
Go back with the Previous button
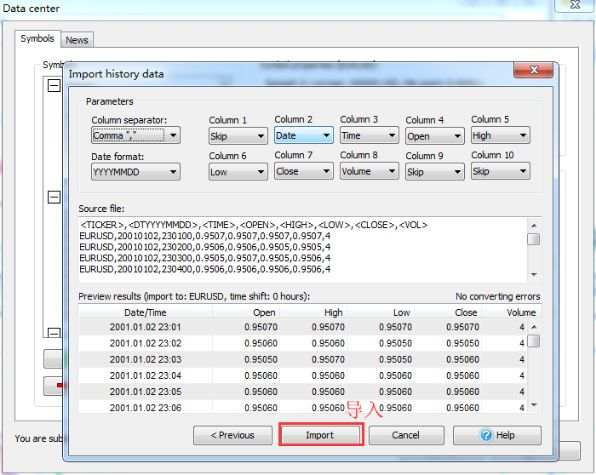tap(233, 435)
